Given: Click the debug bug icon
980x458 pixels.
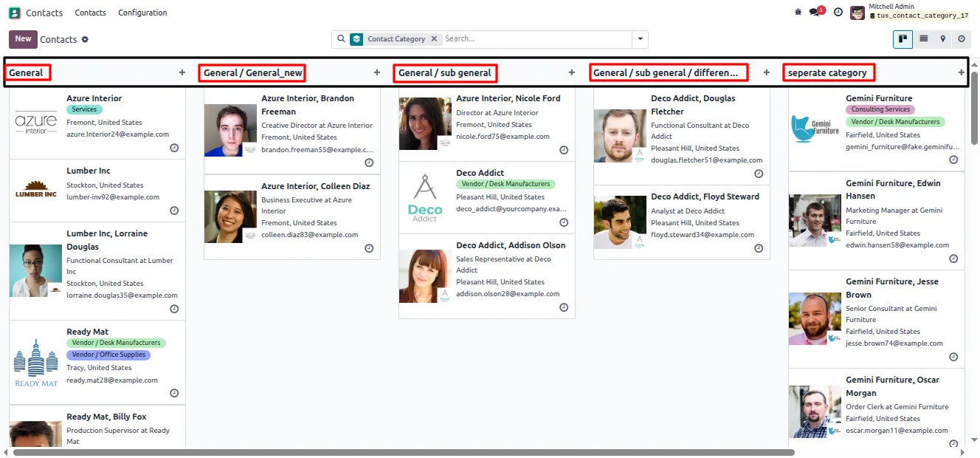Looking at the screenshot, I should click(798, 13).
